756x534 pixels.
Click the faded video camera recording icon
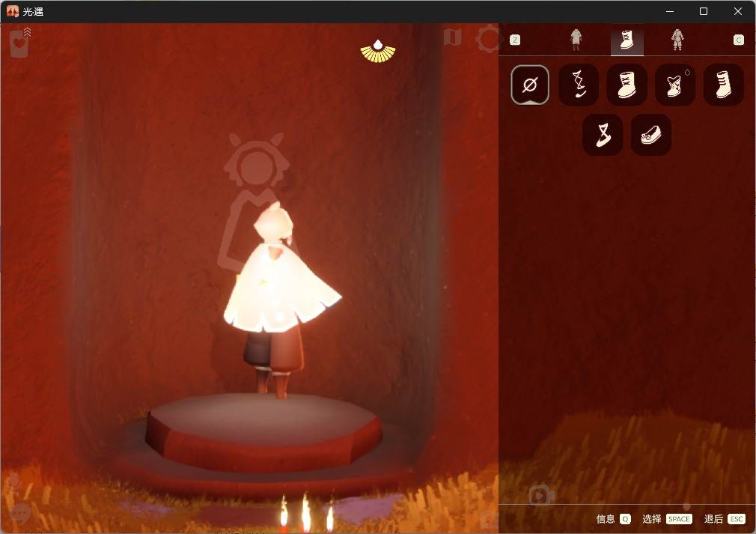coord(541,495)
